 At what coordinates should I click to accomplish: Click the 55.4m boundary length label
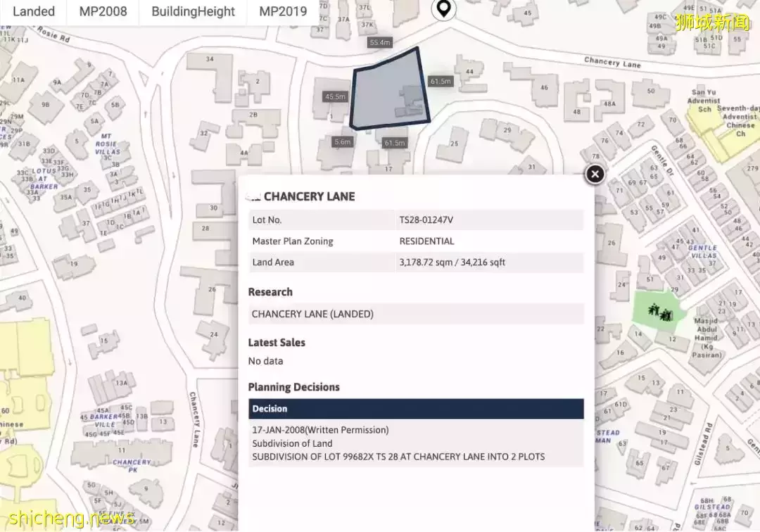[x=379, y=43]
